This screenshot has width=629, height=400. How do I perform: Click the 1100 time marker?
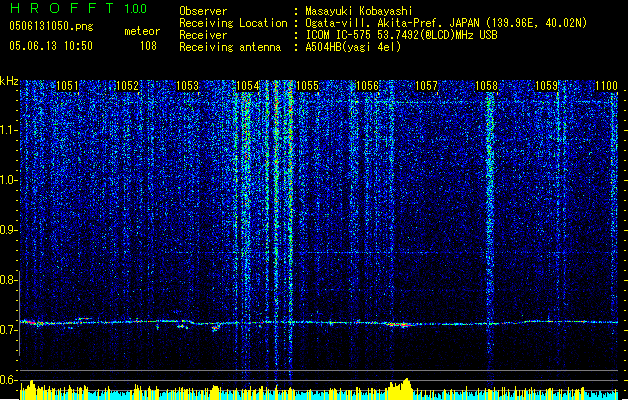click(606, 86)
